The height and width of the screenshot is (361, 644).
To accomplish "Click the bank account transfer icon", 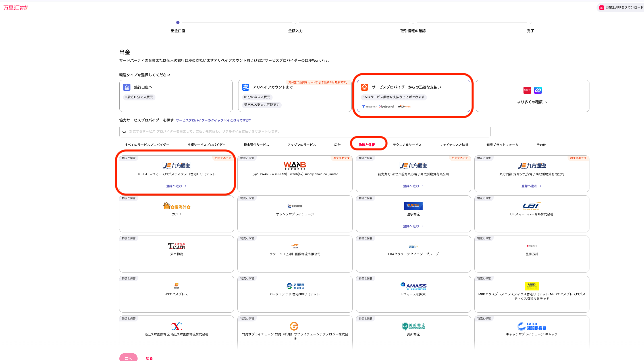I will 127,87.
